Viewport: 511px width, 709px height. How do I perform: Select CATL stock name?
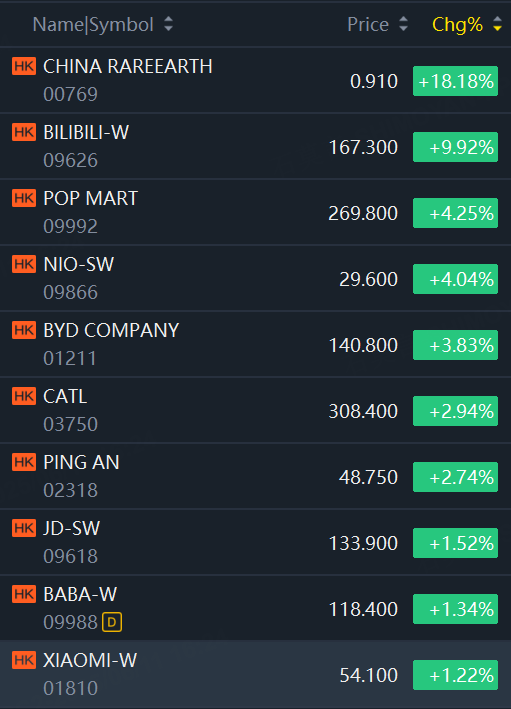pyautogui.click(x=65, y=397)
